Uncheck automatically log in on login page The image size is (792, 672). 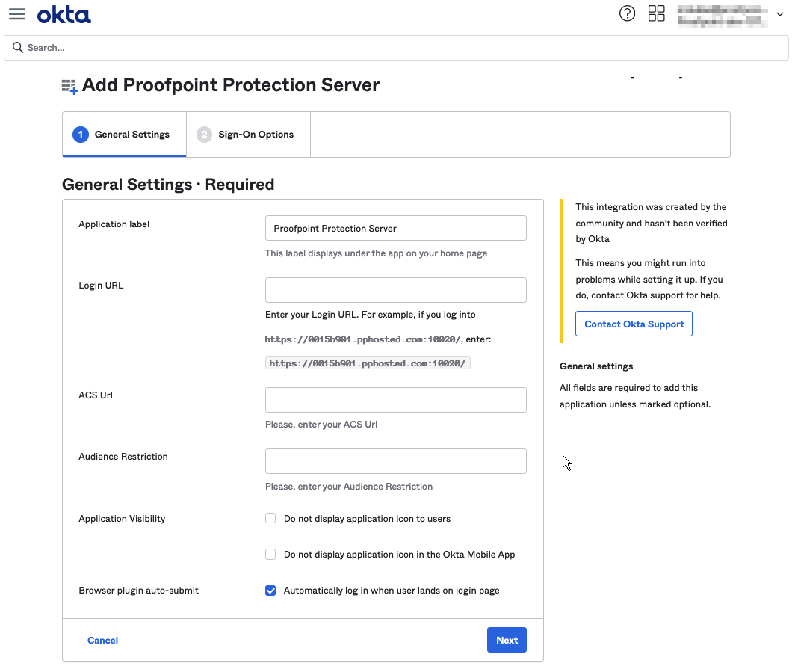click(270, 590)
